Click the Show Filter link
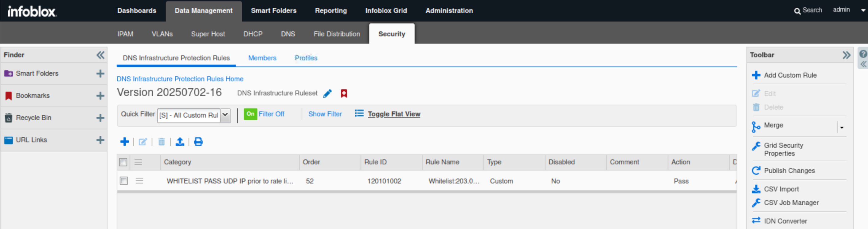The height and width of the screenshot is (229, 868). tap(325, 114)
